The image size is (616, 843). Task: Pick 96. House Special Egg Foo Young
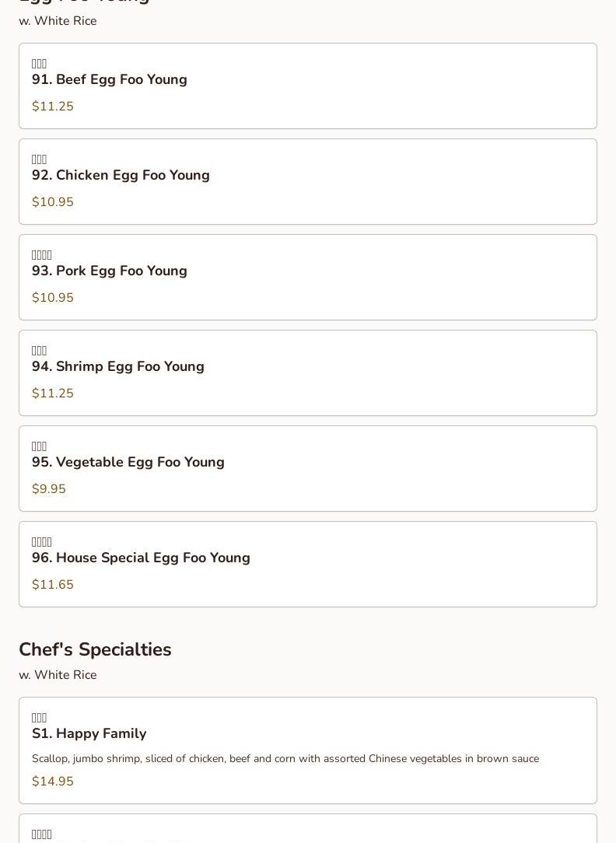tap(141, 558)
